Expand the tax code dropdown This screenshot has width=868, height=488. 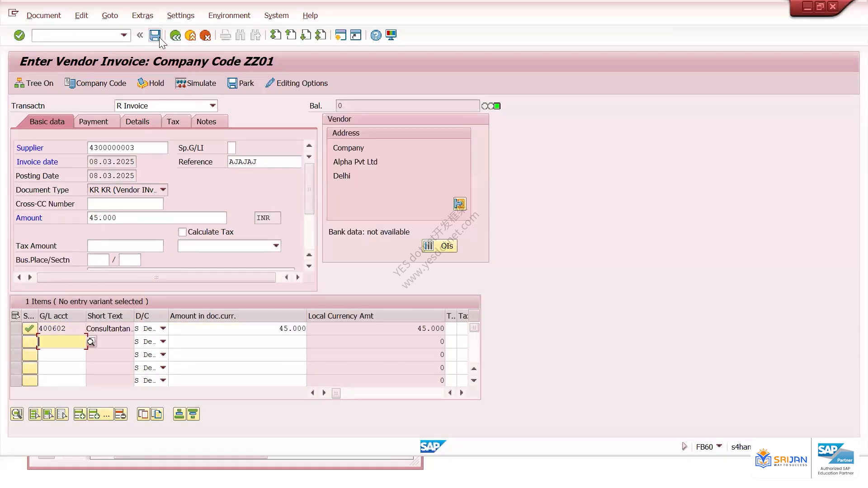click(276, 246)
